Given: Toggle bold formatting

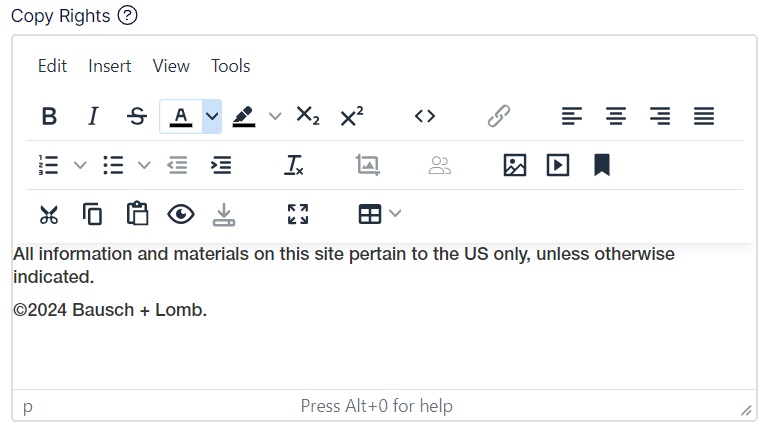Looking at the screenshot, I should 49,116.
